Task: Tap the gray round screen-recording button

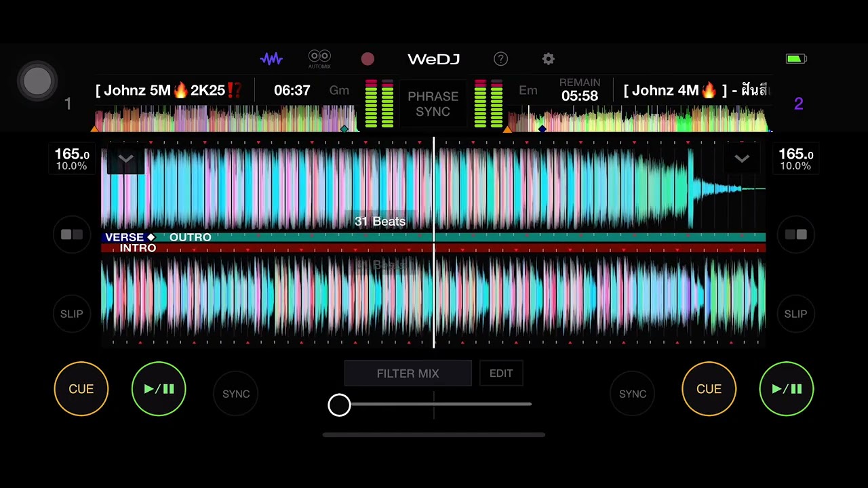Action: (37, 81)
